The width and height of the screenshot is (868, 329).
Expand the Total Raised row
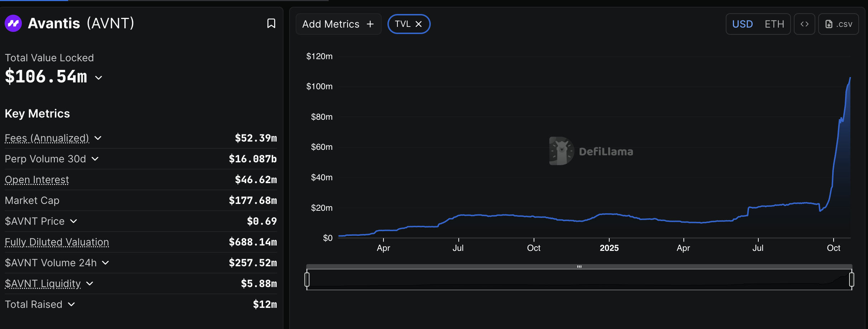(x=71, y=304)
